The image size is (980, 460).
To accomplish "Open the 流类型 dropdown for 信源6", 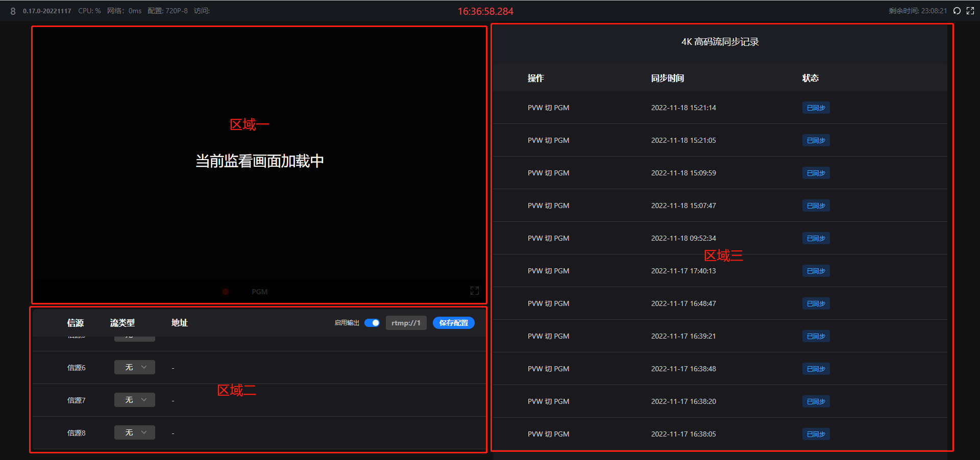I will (x=135, y=367).
